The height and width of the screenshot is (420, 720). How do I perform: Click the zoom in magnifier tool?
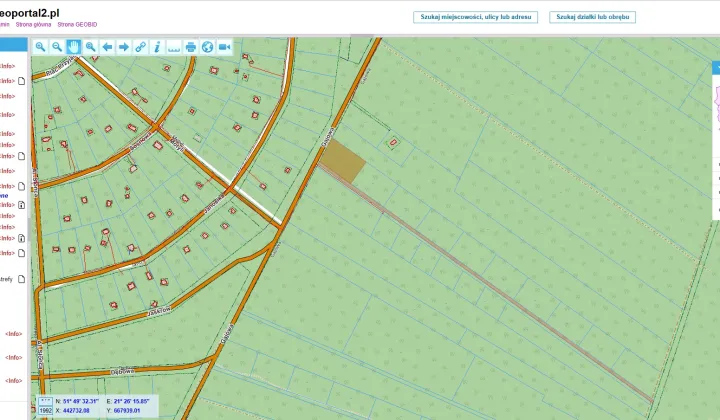coord(41,47)
